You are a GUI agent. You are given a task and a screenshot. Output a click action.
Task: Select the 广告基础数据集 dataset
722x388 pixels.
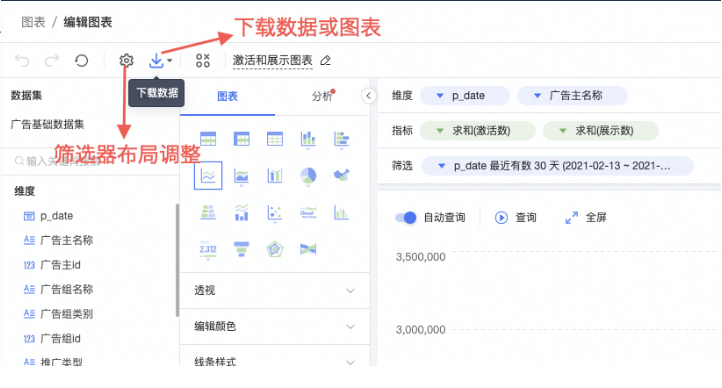[47, 124]
